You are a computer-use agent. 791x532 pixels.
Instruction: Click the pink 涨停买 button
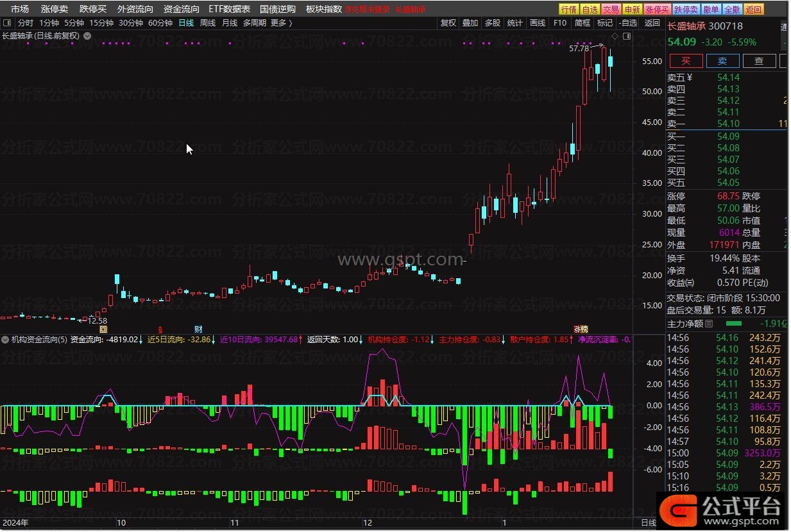[x=658, y=9]
